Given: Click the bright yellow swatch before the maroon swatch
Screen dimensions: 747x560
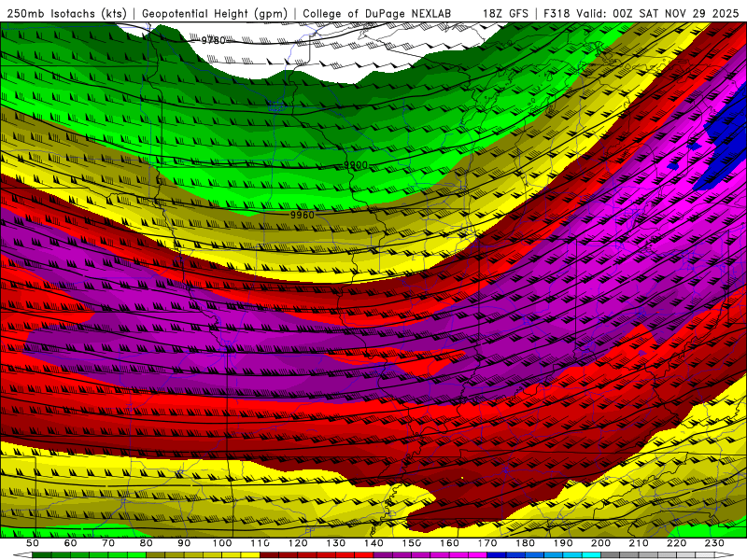Looking at the screenshot, I should click(x=250, y=554).
